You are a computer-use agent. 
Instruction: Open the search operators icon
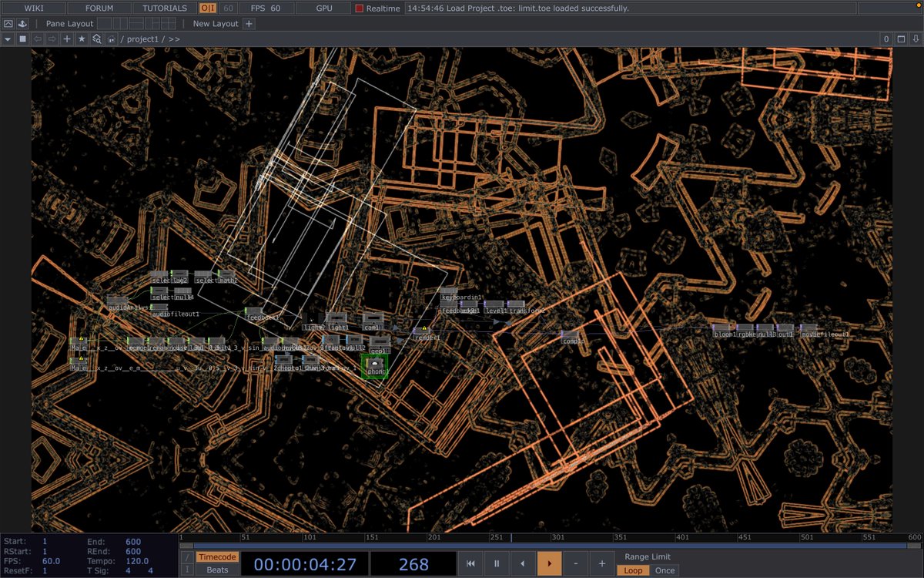coord(97,39)
